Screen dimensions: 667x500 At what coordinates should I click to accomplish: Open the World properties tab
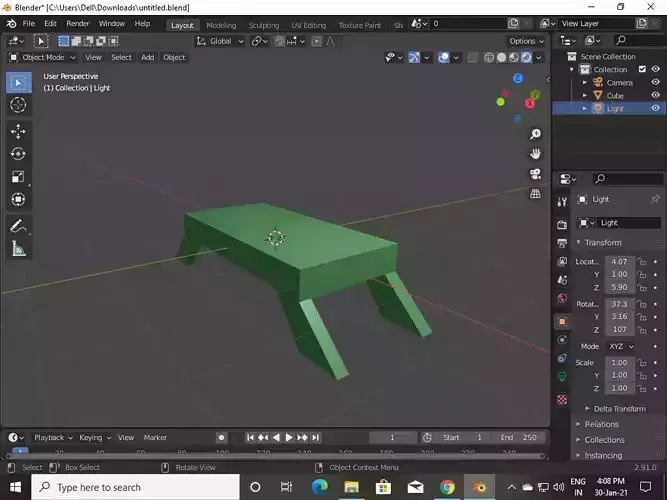click(562, 298)
